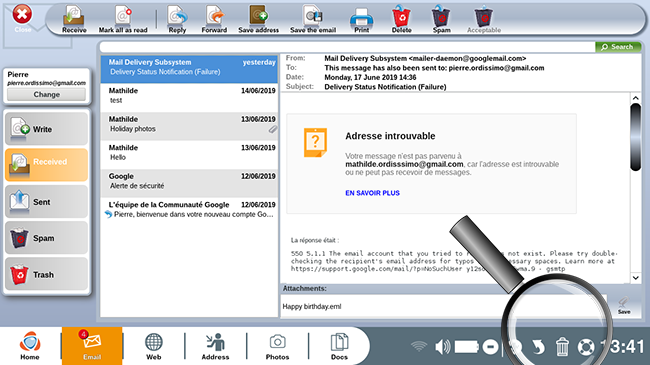This screenshot has height=365, width=650.
Task: Forward the selected email
Action: point(214,19)
